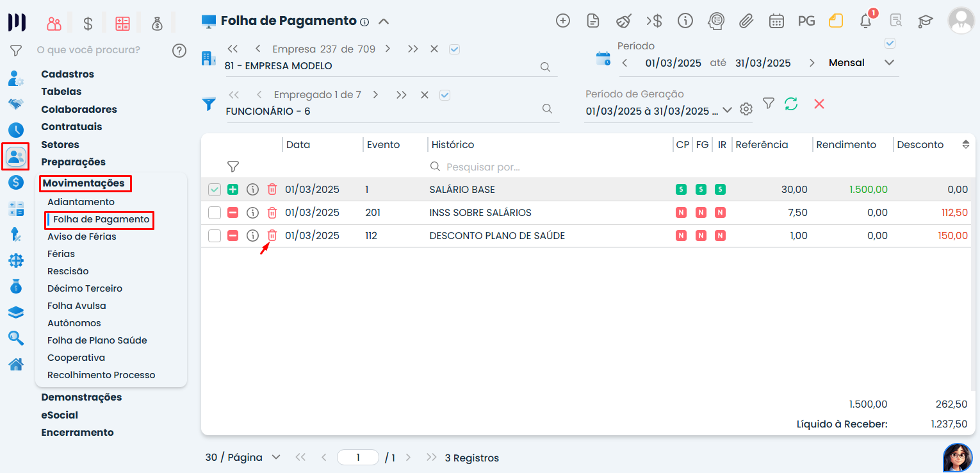Toggle the checkbox next to Empresa navigation
This screenshot has width=980, height=473.
pyautogui.click(x=454, y=49)
